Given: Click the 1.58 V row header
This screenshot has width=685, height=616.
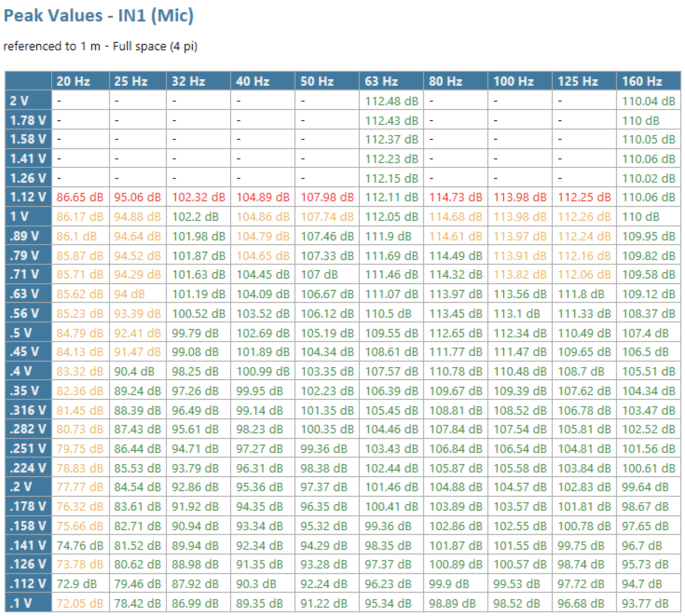Looking at the screenshot, I should click(x=28, y=139).
